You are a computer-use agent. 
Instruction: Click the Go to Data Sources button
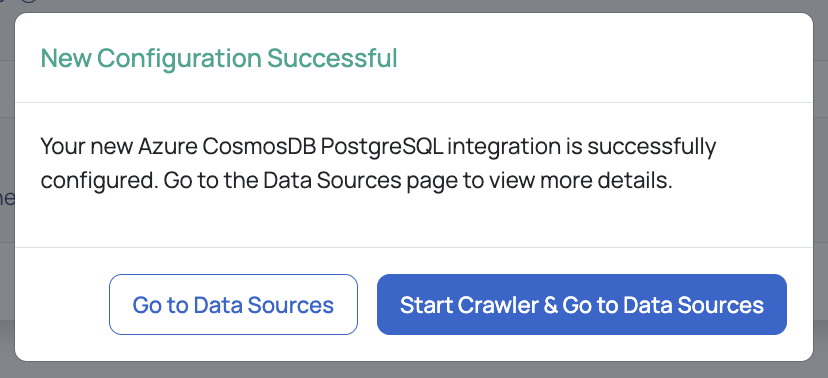click(x=233, y=305)
